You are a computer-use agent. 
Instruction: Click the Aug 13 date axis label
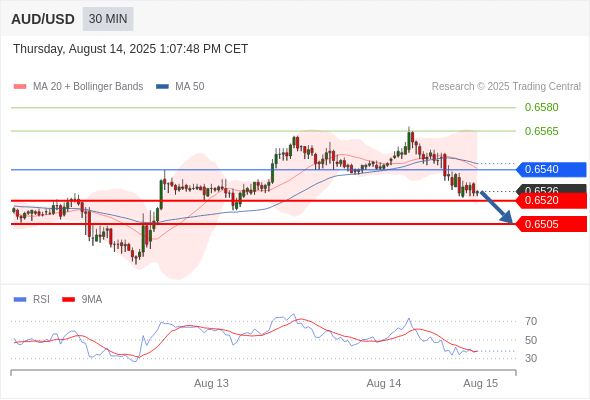coord(211,383)
